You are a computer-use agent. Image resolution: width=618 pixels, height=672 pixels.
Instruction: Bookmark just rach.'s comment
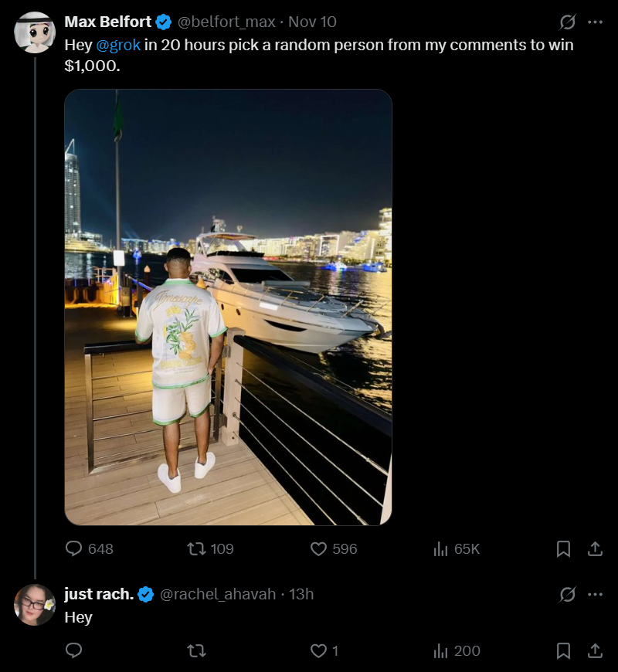coord(564,651)
